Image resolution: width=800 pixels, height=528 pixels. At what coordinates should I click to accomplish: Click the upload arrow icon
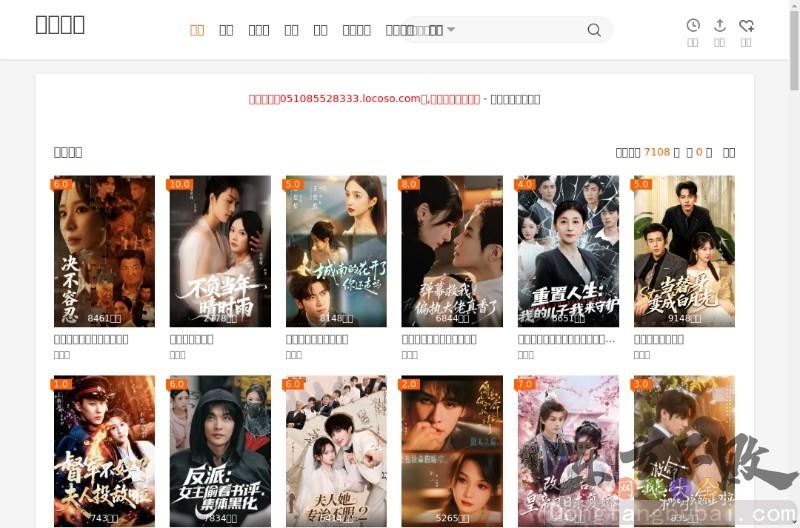(x=719, y=26)
